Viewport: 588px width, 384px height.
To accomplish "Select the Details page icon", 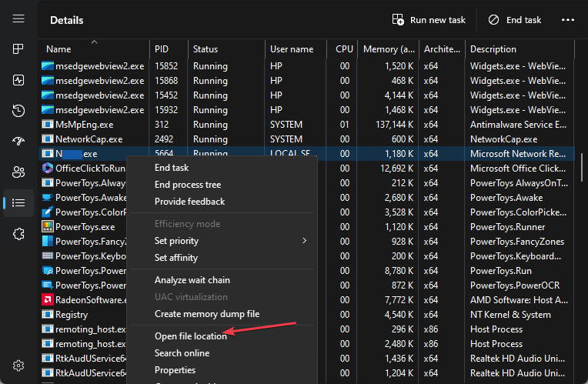I will (x=18, y=203).
